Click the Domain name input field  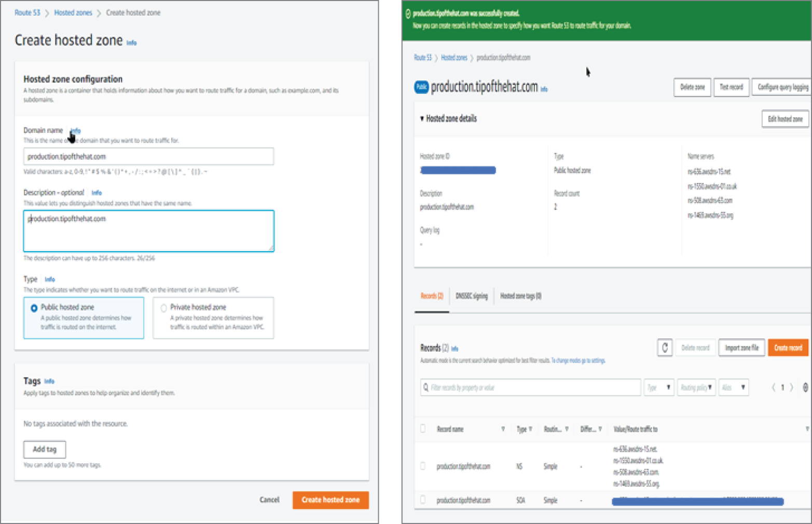coord(148,156)
